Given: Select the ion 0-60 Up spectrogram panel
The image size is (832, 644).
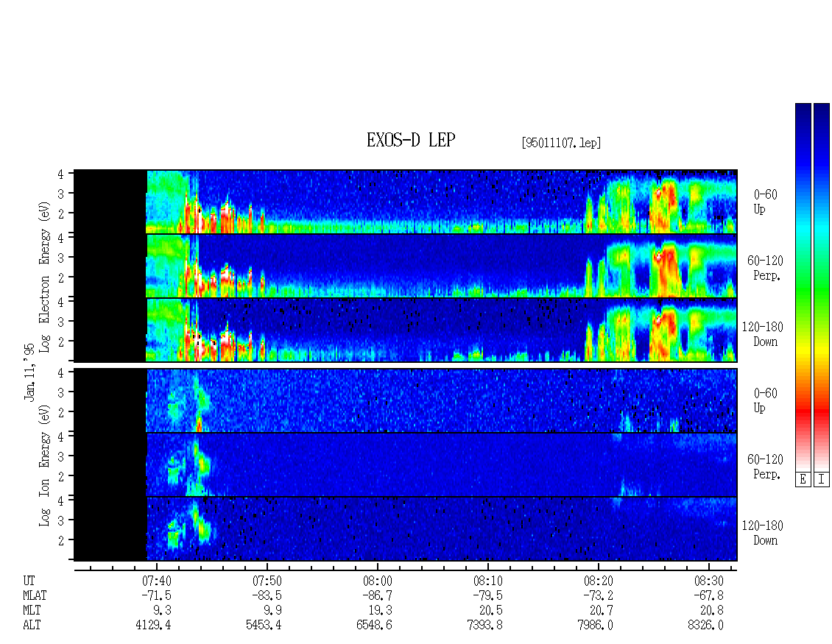Looking at the screenshot, I should pyautogui.click(x=406, y=400).
